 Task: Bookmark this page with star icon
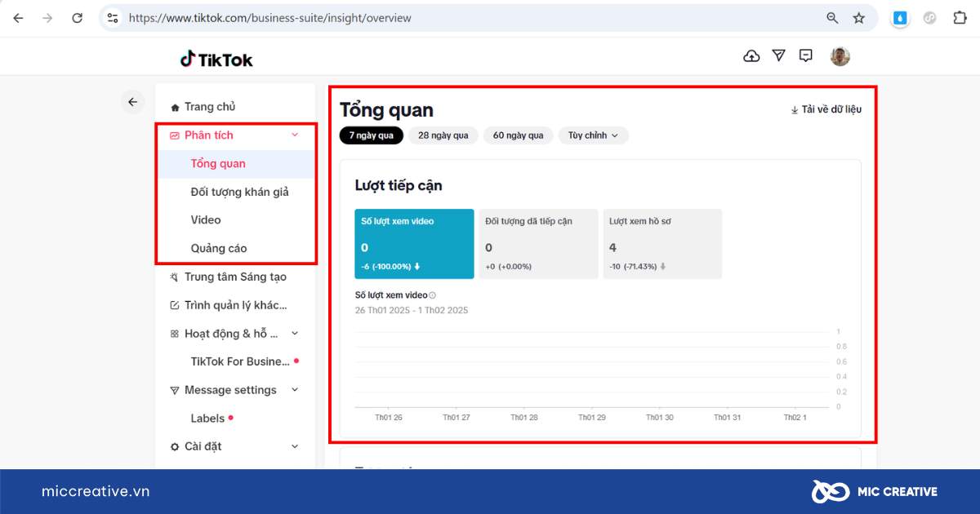coord(858,17)
